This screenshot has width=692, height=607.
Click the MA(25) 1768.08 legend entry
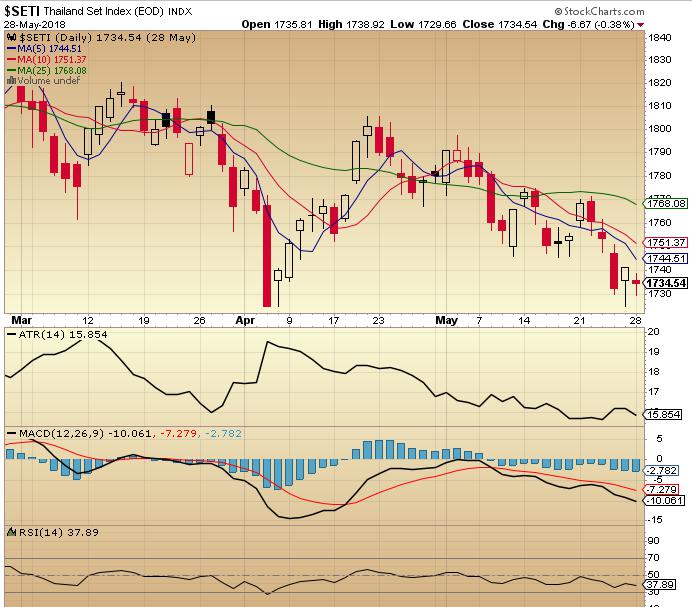[47, 70]
